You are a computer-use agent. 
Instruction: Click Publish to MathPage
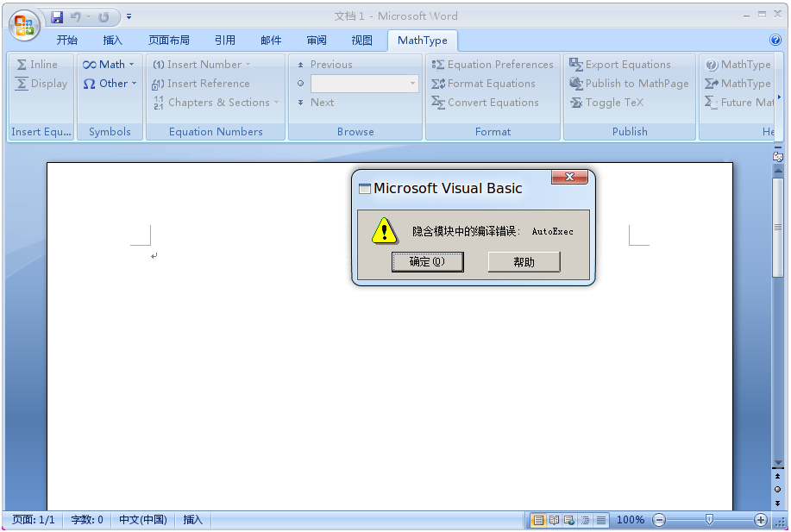pos(629,83)
